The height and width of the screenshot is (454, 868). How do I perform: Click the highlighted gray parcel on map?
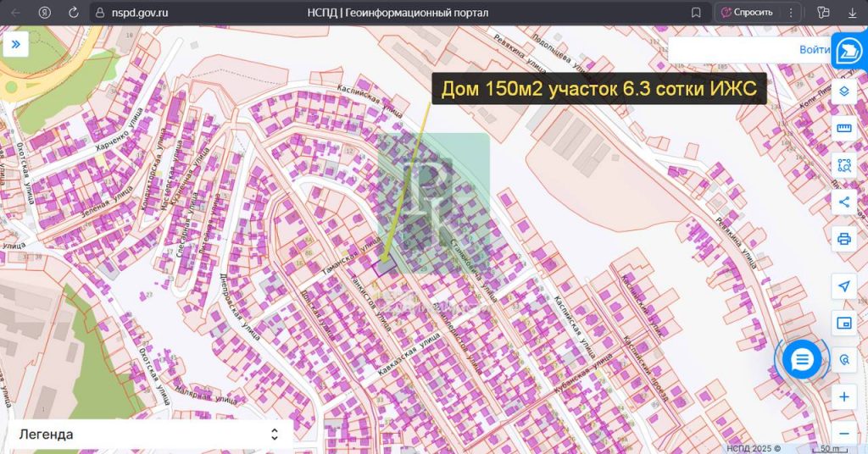coord(386,268)
